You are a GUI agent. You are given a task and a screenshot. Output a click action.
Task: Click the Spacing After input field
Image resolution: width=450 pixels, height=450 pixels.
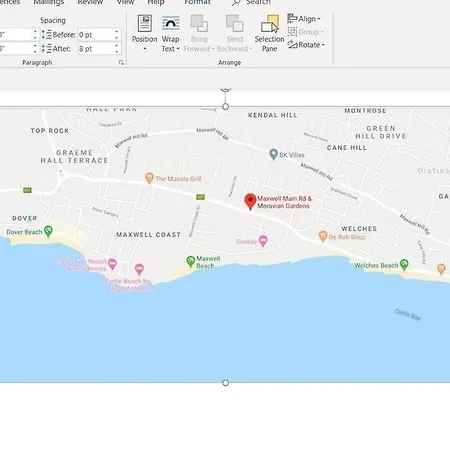click(x=96, y=49)
